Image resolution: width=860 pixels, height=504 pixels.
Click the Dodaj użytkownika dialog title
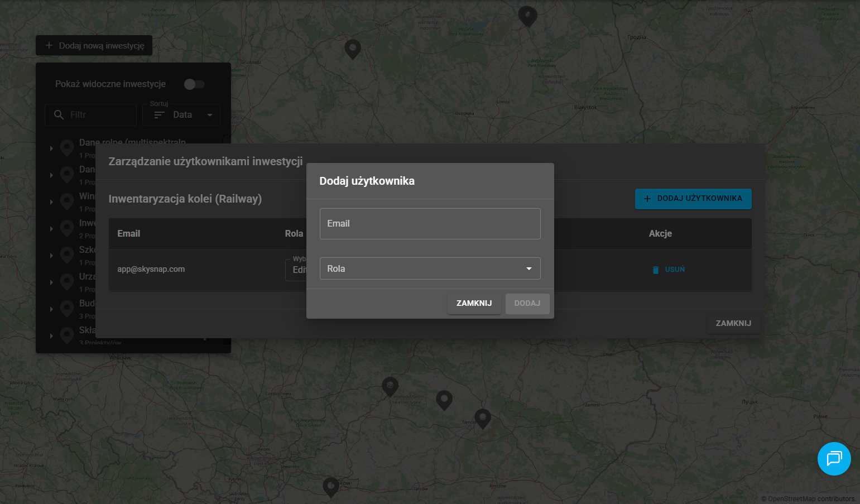click(367, 181)
